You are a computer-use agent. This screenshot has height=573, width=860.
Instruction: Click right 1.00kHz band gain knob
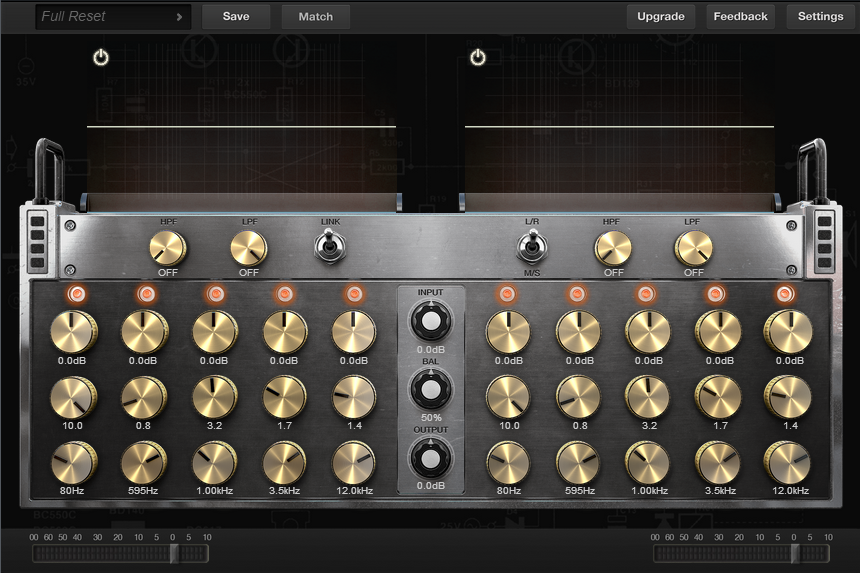pos(648,332)
